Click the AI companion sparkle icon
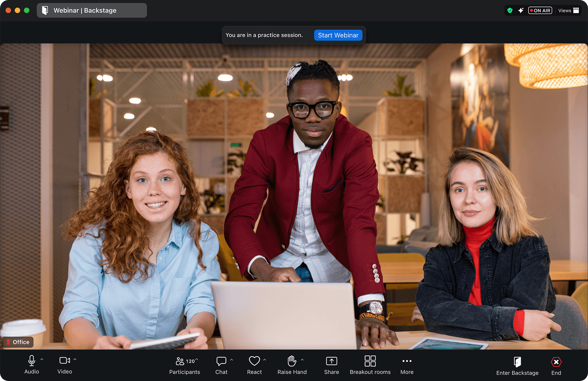This screenshot has height=381, width=588. click(x=521, y=11)
